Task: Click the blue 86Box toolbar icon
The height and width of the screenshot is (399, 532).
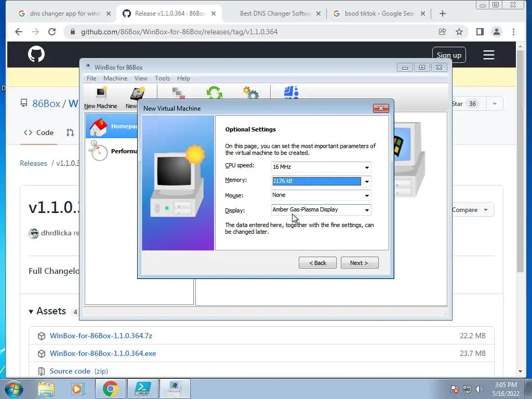Action: point(291,92)
